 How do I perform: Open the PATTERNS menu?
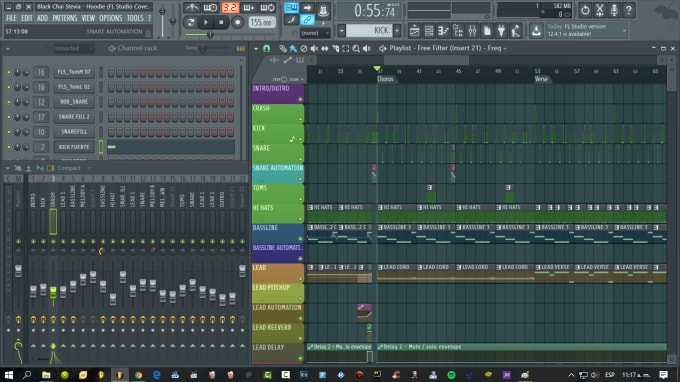(x=65, y=18)
